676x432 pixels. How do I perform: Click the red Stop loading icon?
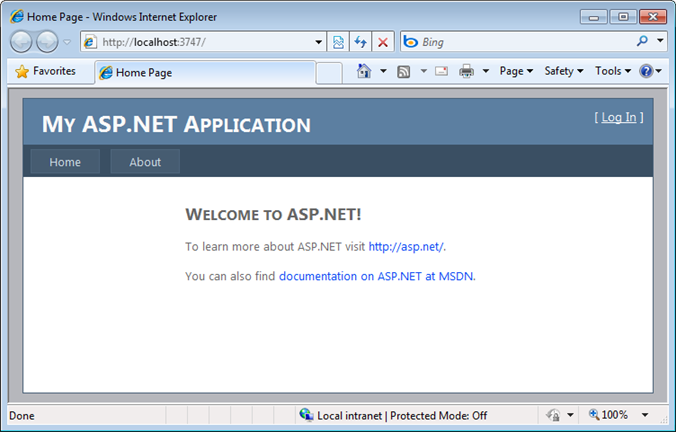(382, 42)
